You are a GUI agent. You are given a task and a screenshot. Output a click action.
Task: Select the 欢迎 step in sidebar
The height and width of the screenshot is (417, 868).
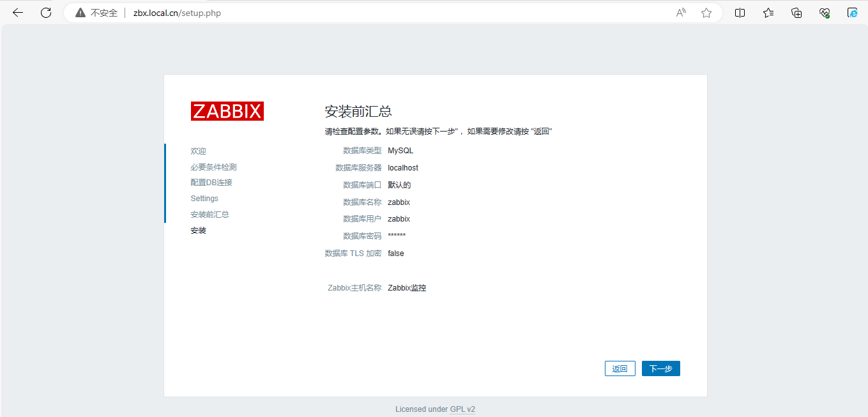coord(198,151)
